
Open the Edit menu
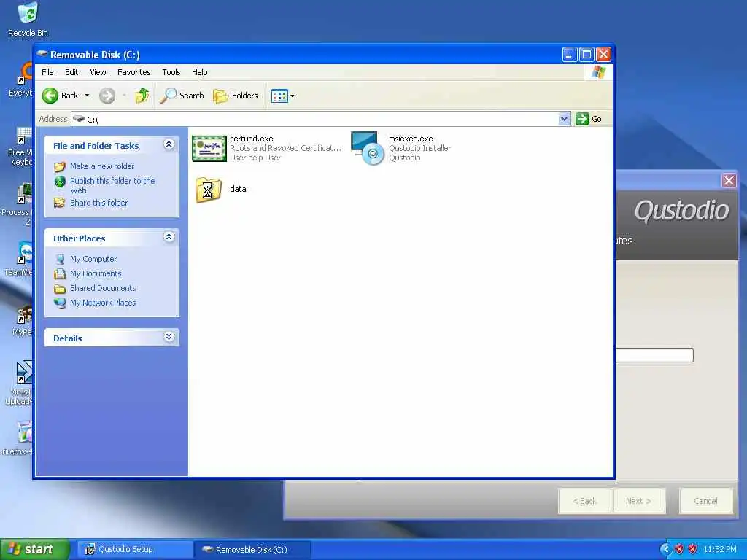pyautogui.click(x=71, y=72)
